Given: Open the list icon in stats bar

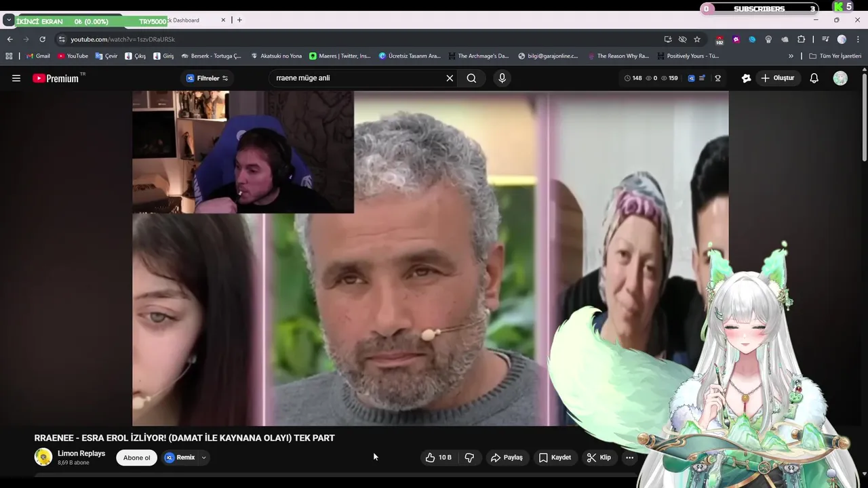Looking at the screenshot, I should pos(702,78).
